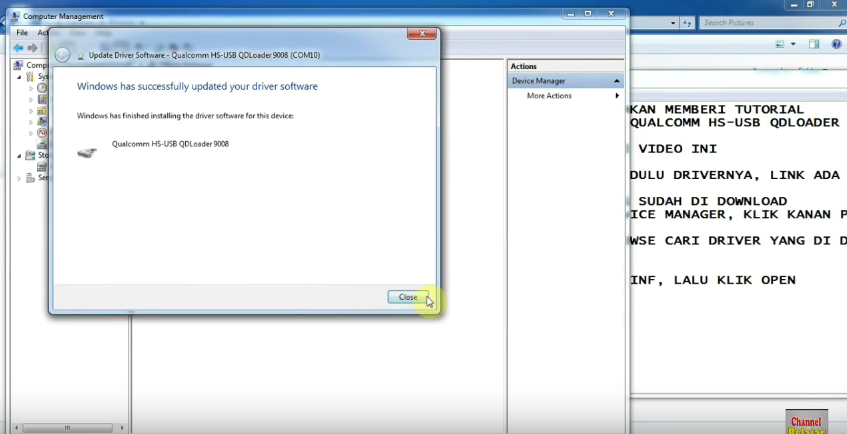Expand the Task Scheduler clock node
The image size is (847, 434).
click(x=31, y=88)
